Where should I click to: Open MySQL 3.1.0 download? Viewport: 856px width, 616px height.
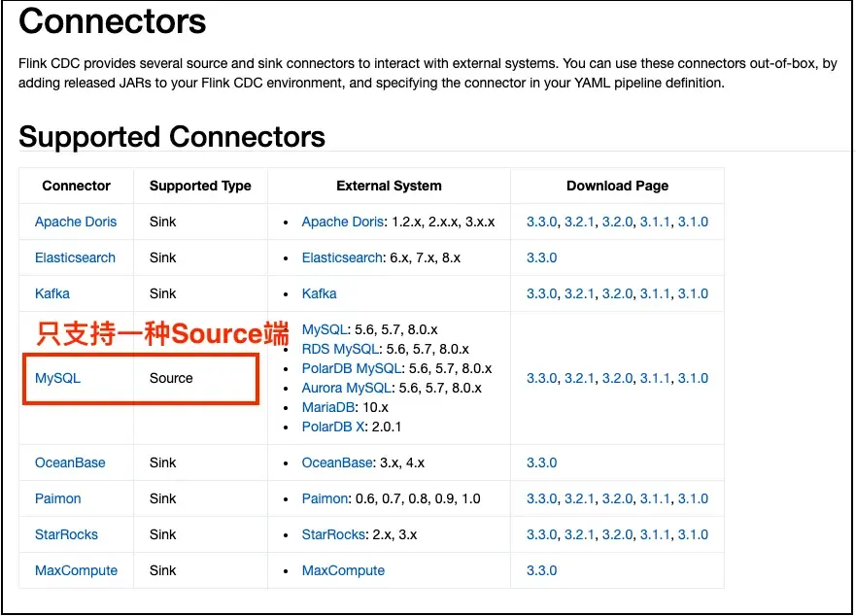(x=693, y=378)
